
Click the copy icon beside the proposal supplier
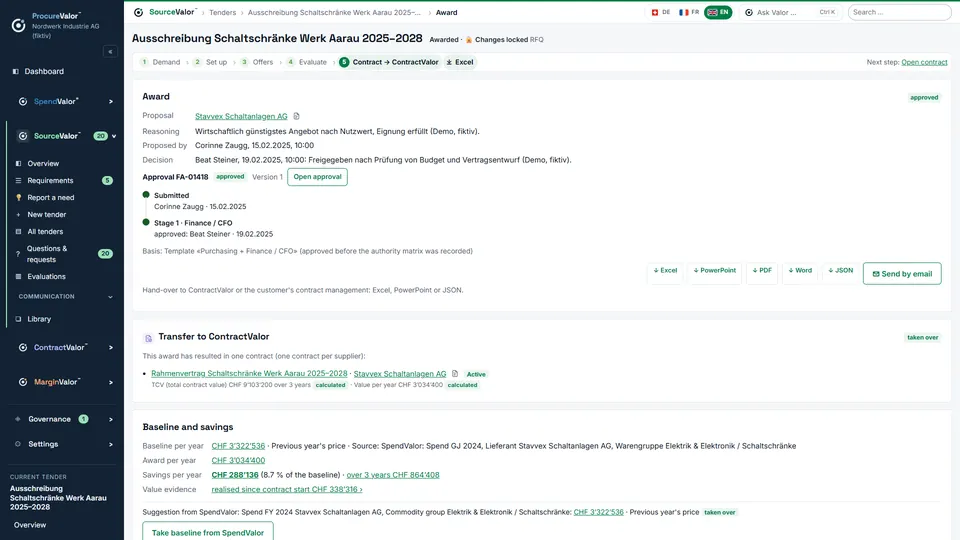tap(296, 116)
